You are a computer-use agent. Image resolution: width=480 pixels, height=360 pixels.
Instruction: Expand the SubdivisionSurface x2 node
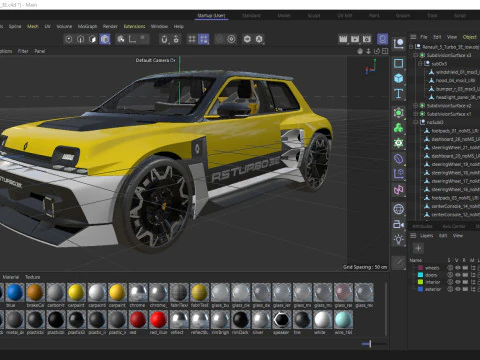pyautogui.click(x=416, y=105)
